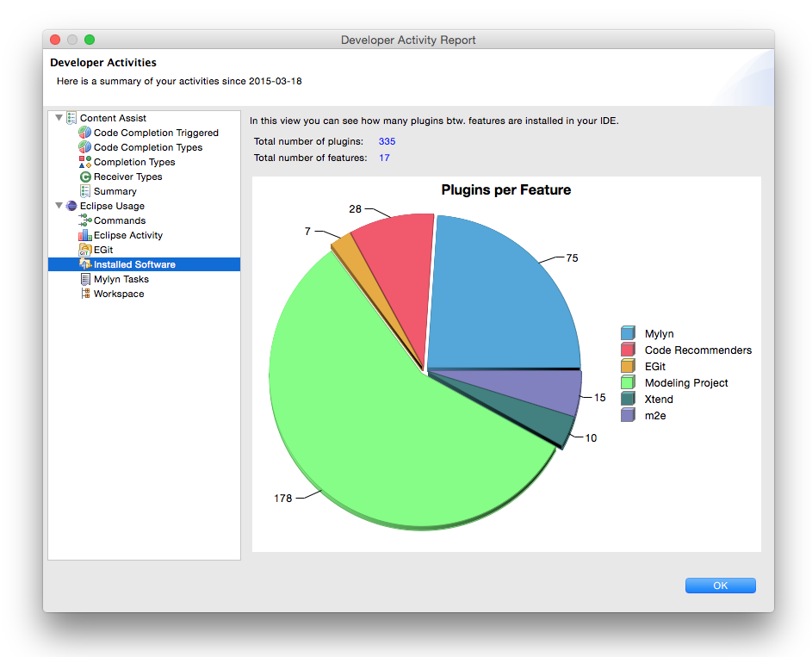Image resolution: width=812 pixels, height=657 pixels.
Task: Click the Code Completion Triggered pie icon
Action: pyautogui.click(x=85, y=133)
